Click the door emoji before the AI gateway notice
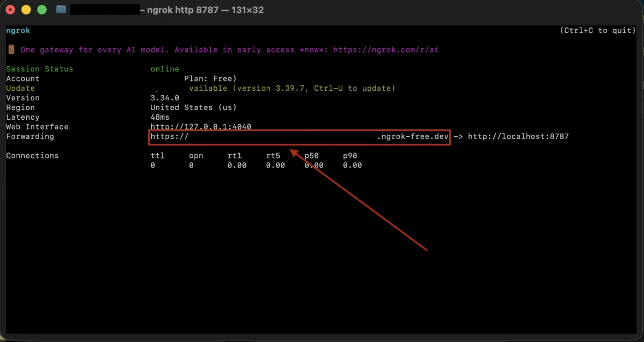The height and width of the screenshot is (342, 644). click(x=11, y=49)
